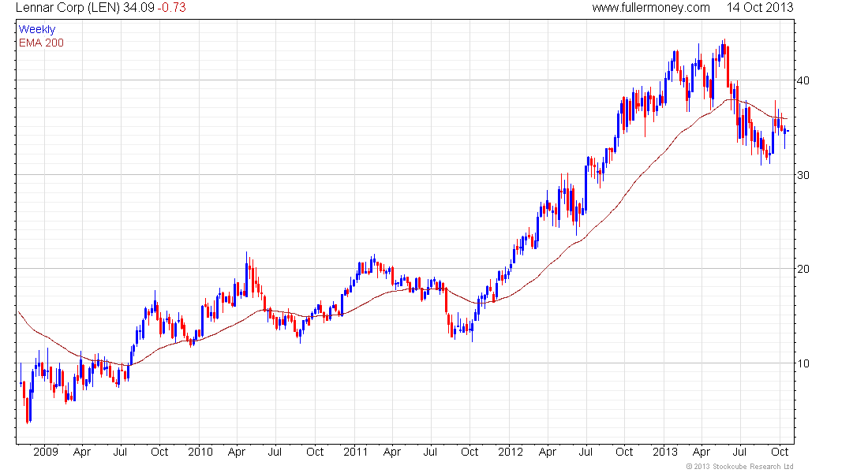The height and width of the screenshot is (473, 868).
Task: Select the price value 34.09
Action: point(138,8)
